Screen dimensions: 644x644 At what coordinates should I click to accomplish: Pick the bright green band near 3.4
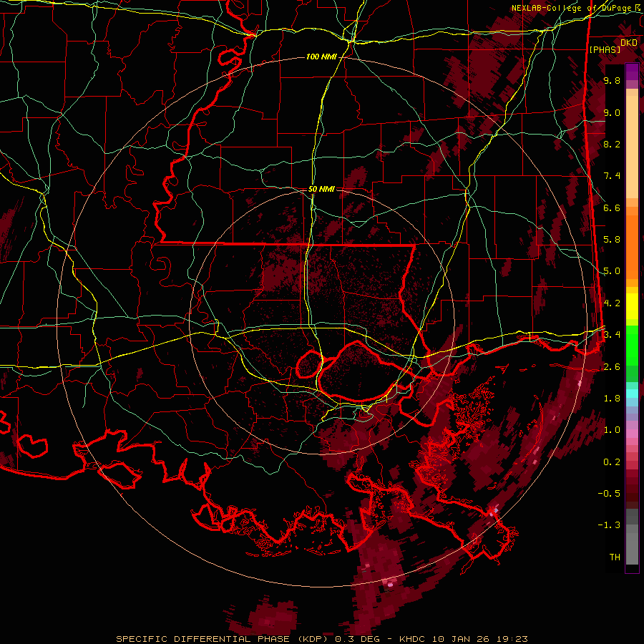(632, 345)
